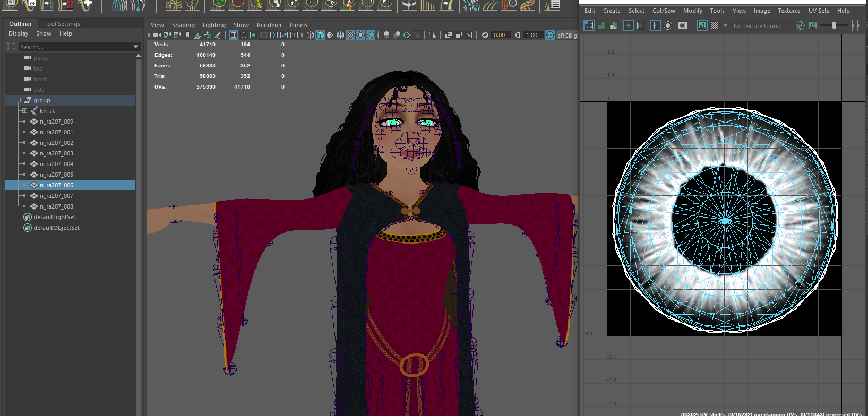Switch to the Tool Settings tab

pyautogui.click(x=62, y=24)
